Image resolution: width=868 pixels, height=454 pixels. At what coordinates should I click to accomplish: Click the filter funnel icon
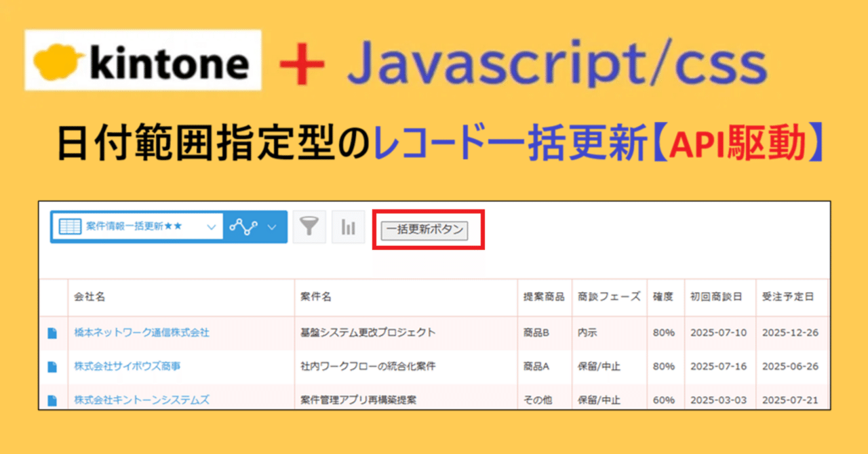coord(309,227)
